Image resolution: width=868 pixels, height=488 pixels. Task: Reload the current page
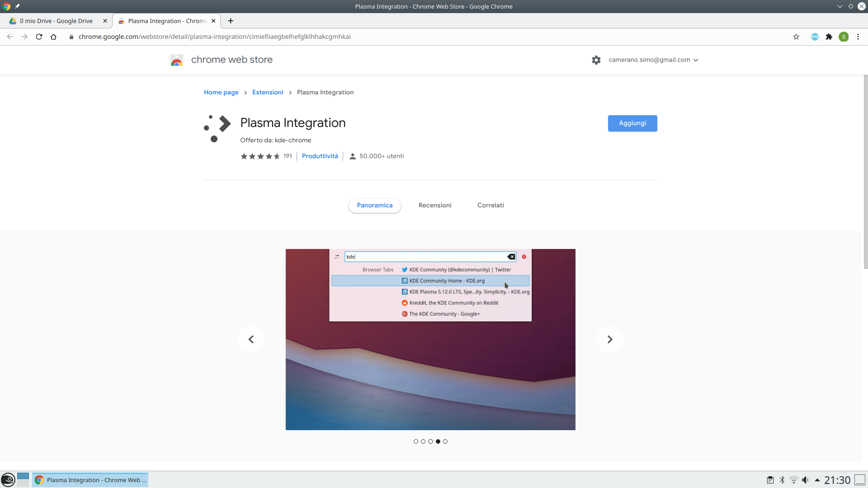coord(39,37)
